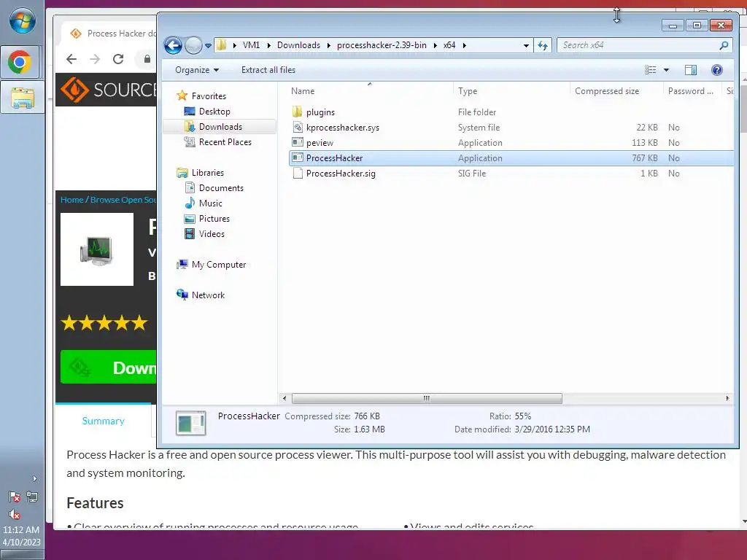The image size is (747, 560).
Task: Click the Explorer Back arrow button
Action: click(173, 46)
